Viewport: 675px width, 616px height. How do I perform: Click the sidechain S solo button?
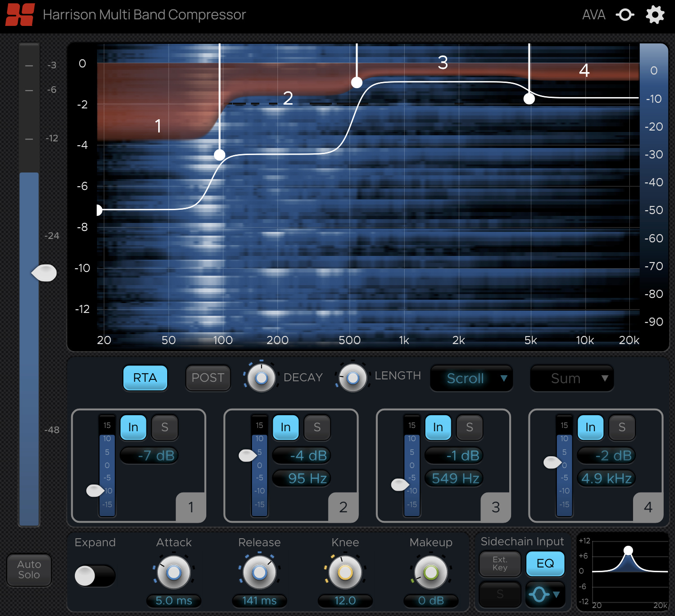500,594
